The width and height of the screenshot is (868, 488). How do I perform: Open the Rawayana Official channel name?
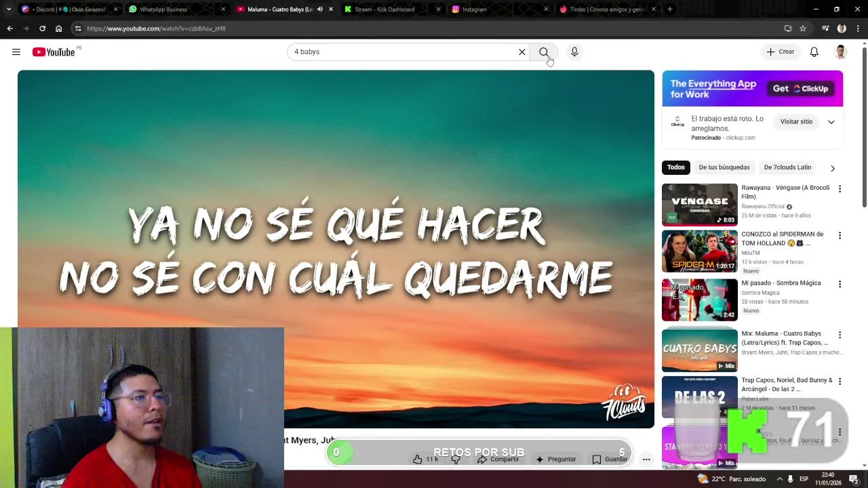763,207
